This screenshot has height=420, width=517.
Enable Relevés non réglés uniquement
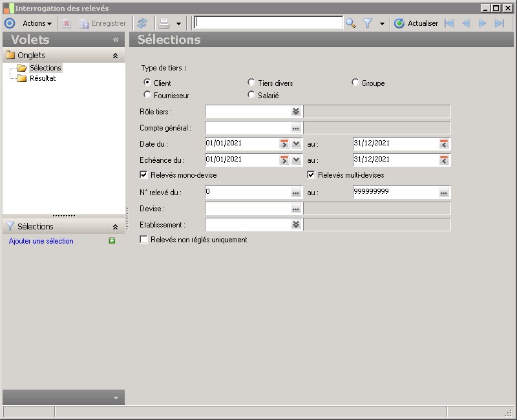pos(143,239)
